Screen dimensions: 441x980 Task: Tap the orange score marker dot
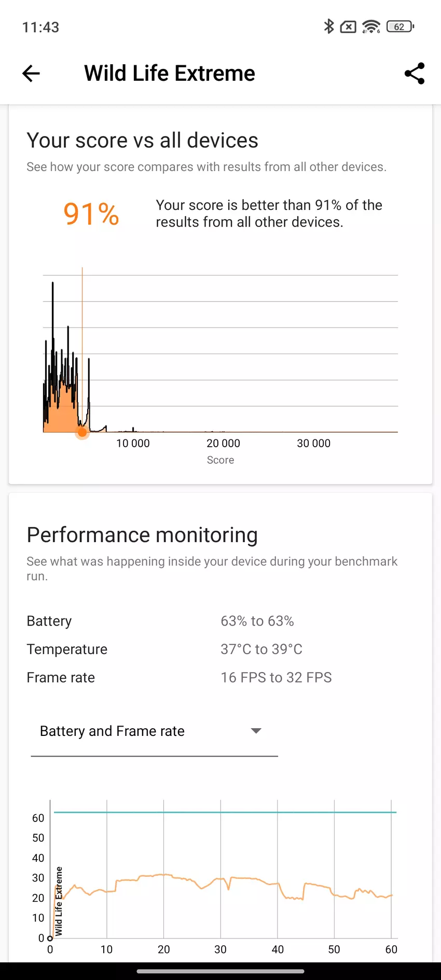coord(82,432)
